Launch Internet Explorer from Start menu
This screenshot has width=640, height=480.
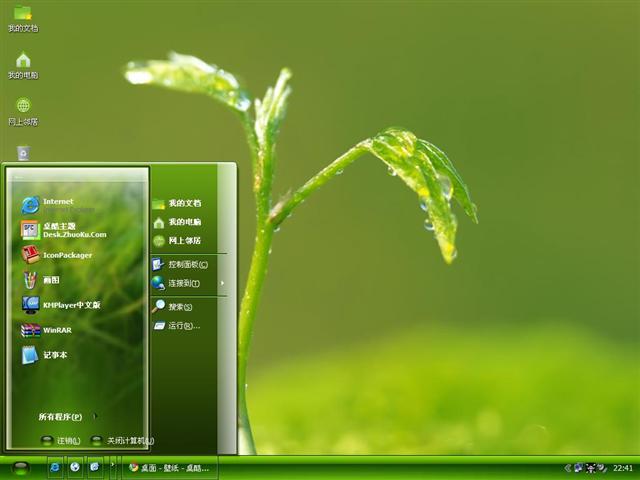point(58,205)
